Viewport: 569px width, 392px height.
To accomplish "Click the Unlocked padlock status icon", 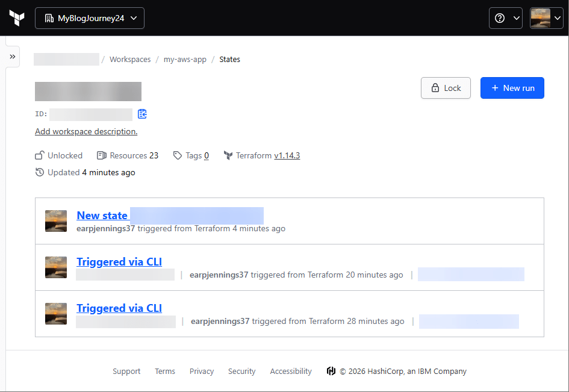I will pos(40,155).
